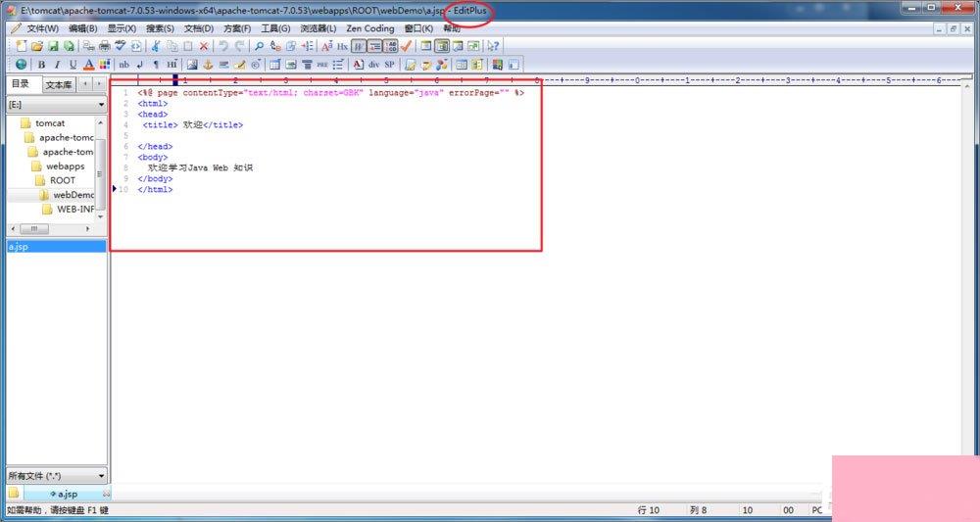Image resolution: width=980 pixels, height=522 pixels.
Task: Insert anchor tag with anchor icon
Action: [x=208, y=65]
